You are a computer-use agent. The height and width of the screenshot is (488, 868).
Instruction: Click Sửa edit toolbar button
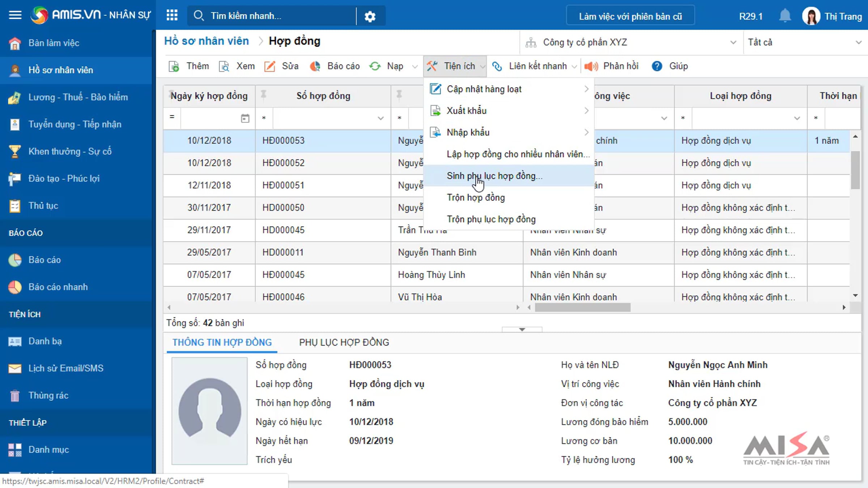point(281,66)
